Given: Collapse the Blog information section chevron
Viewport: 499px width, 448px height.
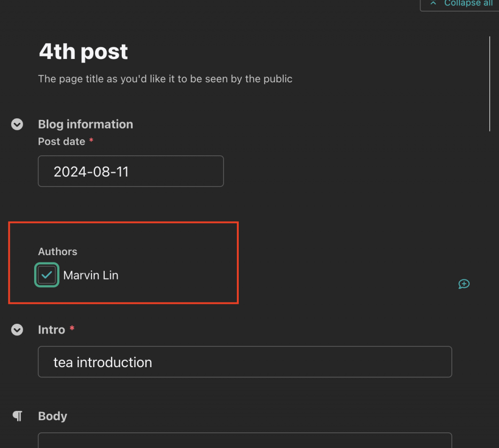Looking at the screenshot, I should (17, 124).
